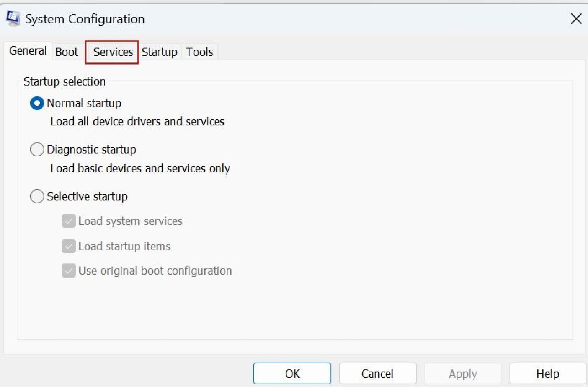Toggle the Load startup items checkbox
588x387 pixels.
[69, 246]
